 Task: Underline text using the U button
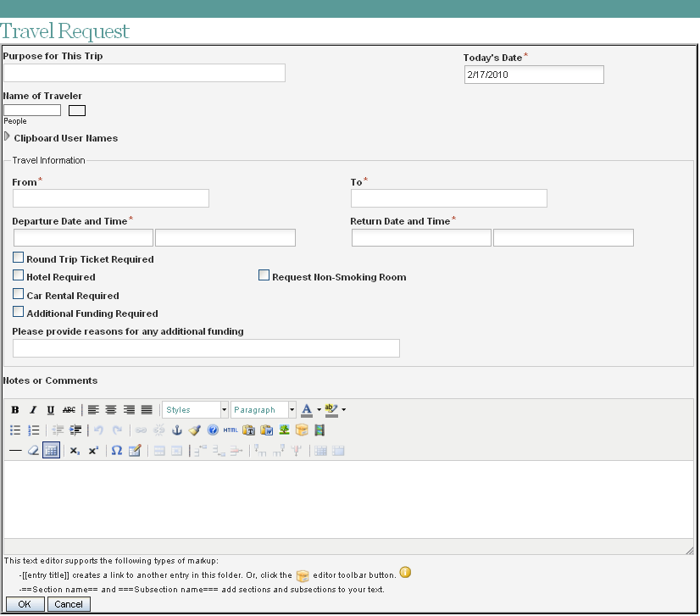[x=51, y=410]
